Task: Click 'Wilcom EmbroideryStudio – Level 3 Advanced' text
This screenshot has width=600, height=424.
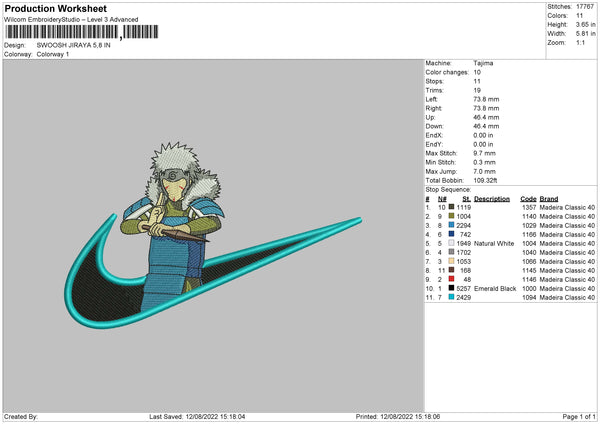Action: (x=71, y=20)
